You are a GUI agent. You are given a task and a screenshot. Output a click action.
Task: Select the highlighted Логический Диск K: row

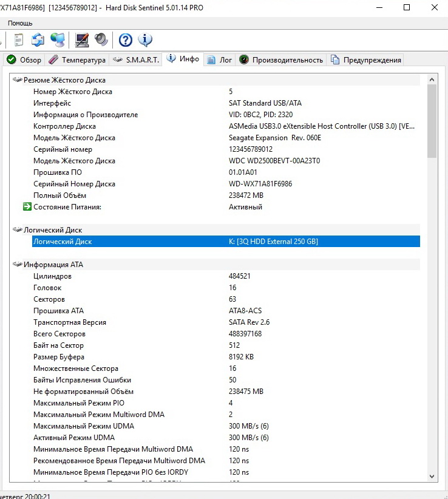pos(225,242)
